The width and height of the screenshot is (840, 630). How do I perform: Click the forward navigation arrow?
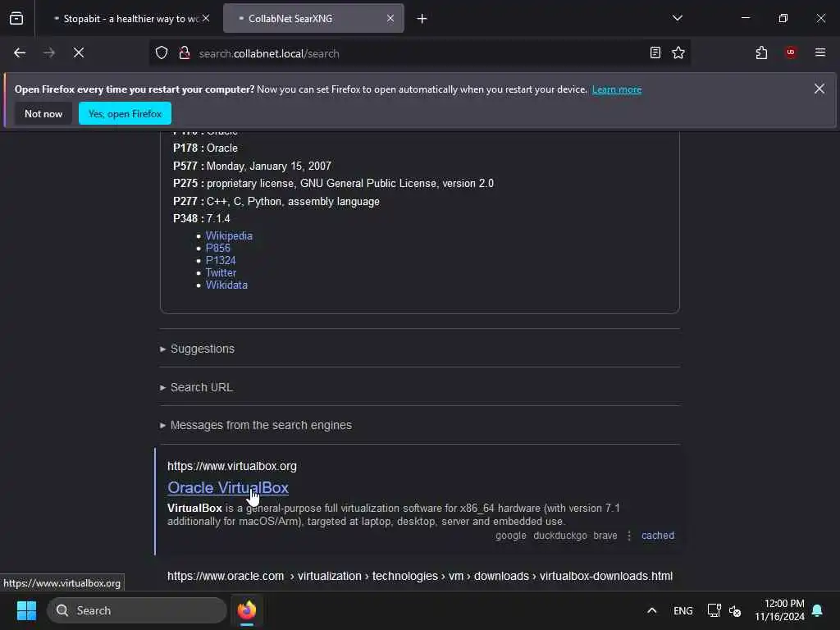[x=49, y=53]
